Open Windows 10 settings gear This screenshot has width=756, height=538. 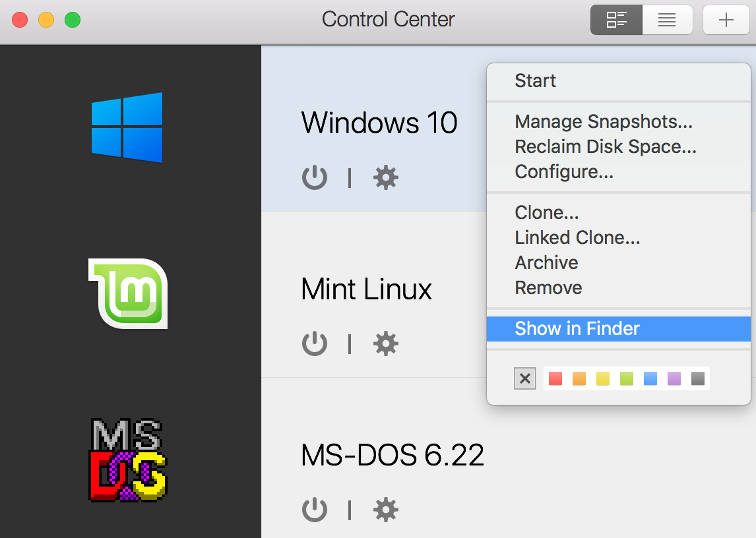point(386,177)
